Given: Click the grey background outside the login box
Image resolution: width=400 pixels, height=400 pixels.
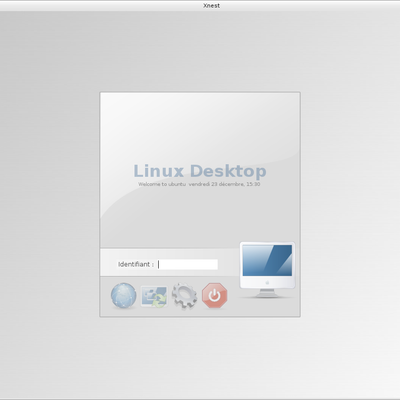Looking at the screenshot, I should pos(50,200).
